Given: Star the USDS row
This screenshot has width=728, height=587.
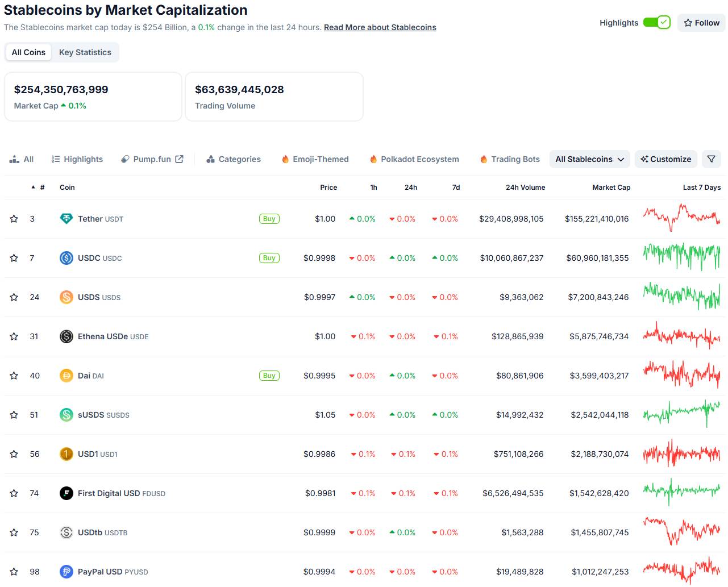Looking at the screenshot, I should click(x=14, y=297).
